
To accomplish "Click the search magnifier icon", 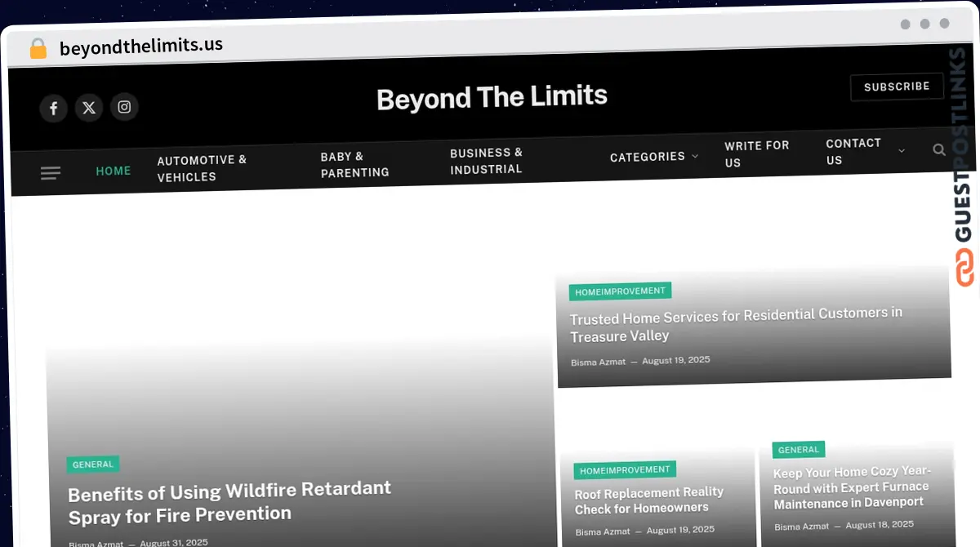I will [x=939, y=149].
